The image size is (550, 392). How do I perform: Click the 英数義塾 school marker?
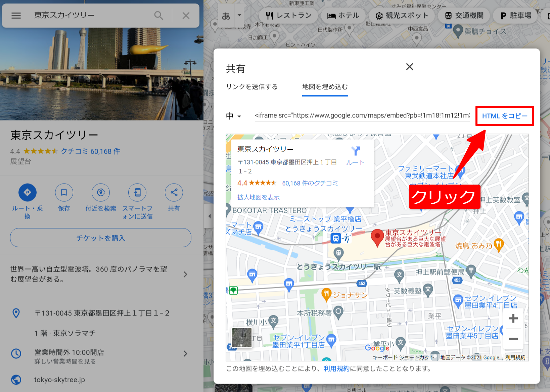428,291
